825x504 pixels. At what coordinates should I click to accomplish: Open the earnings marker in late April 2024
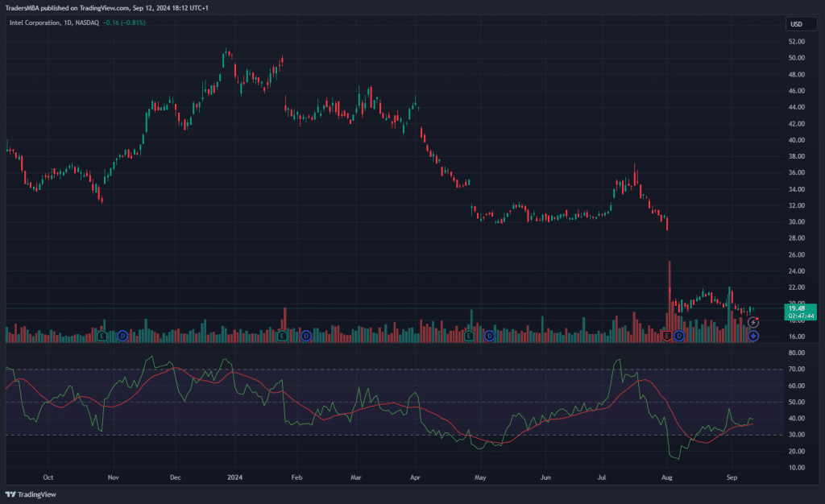pyautogui.click(x=470, y=335)
